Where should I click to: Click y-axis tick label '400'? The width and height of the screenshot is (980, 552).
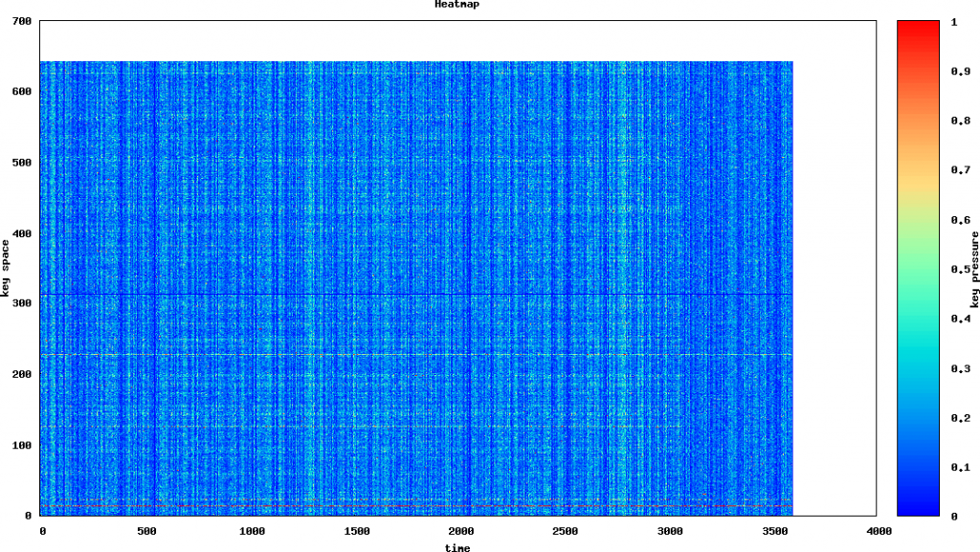[x=22, y=233]
